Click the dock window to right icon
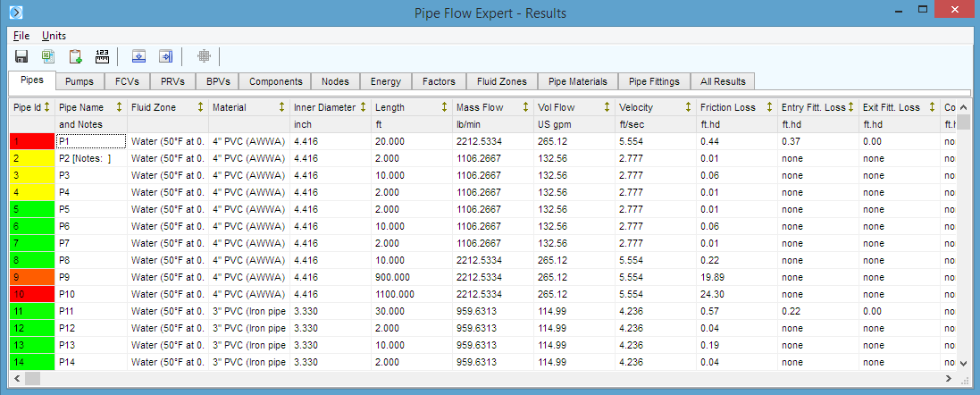 coord(165,56)
